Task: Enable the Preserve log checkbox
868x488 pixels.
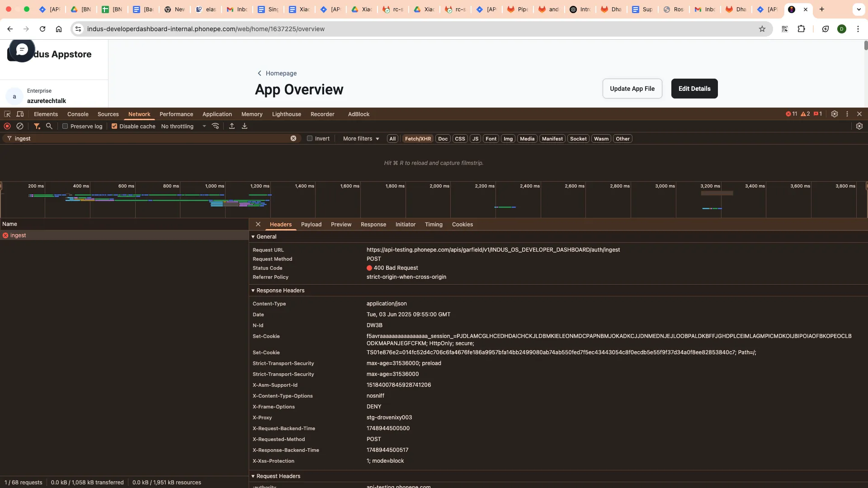Action: (65, 127)
